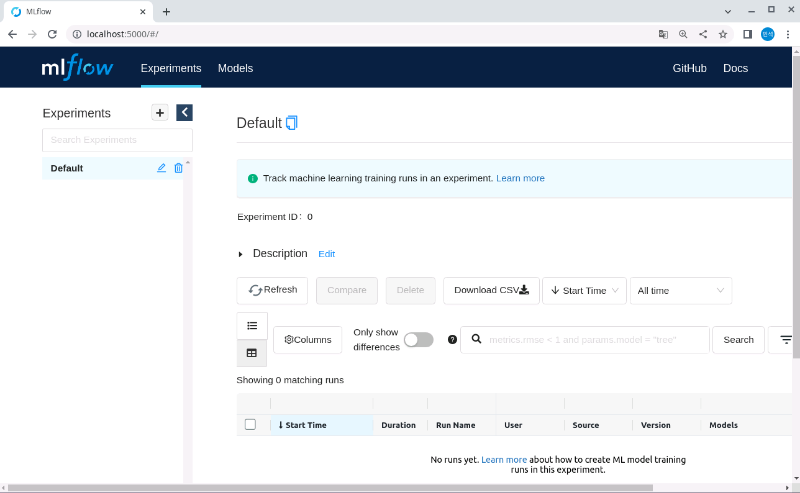This screenshot has width=800, height=493.
Task: Check the select-all runs checkbox
Action: [251, 425]
